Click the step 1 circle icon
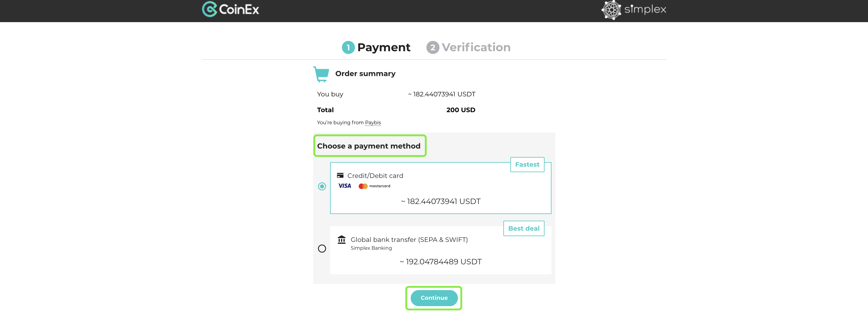868x331 pixels. click(x=348, y=48)
